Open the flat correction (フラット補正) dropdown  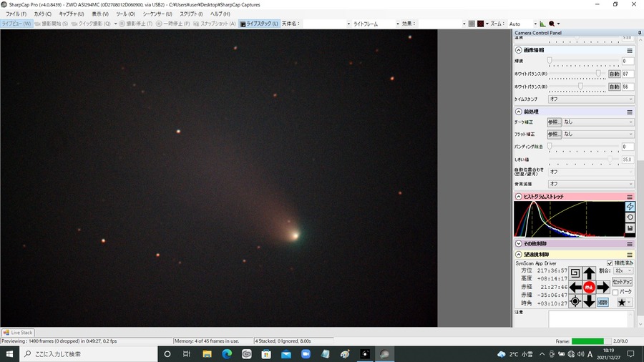coord(598,134)
